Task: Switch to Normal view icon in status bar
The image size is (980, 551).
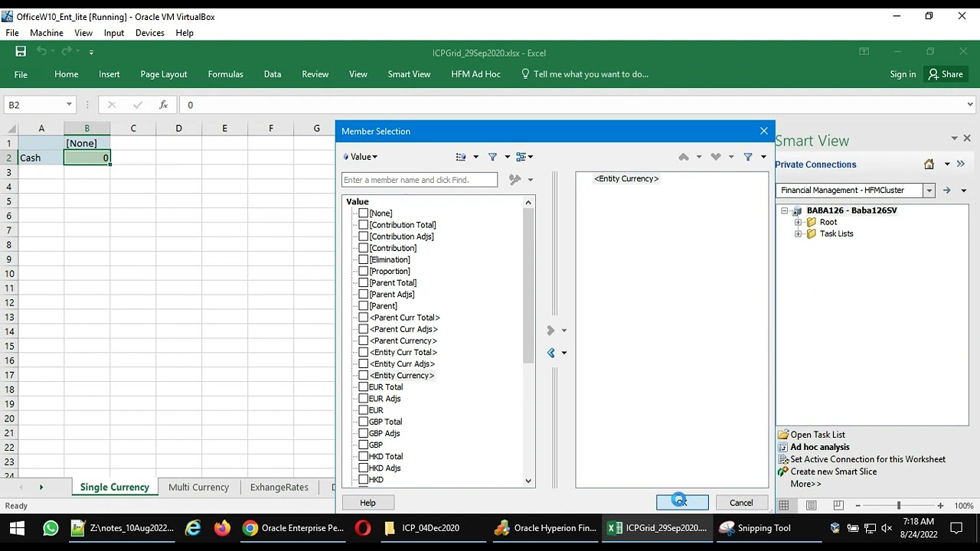Action: click(x=784, y=506)
